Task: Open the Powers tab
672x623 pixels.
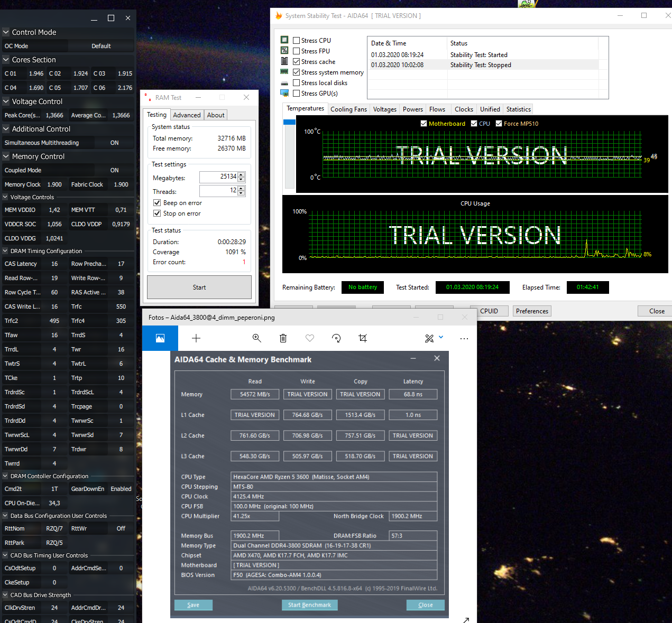Action: (x=413, y=109)
